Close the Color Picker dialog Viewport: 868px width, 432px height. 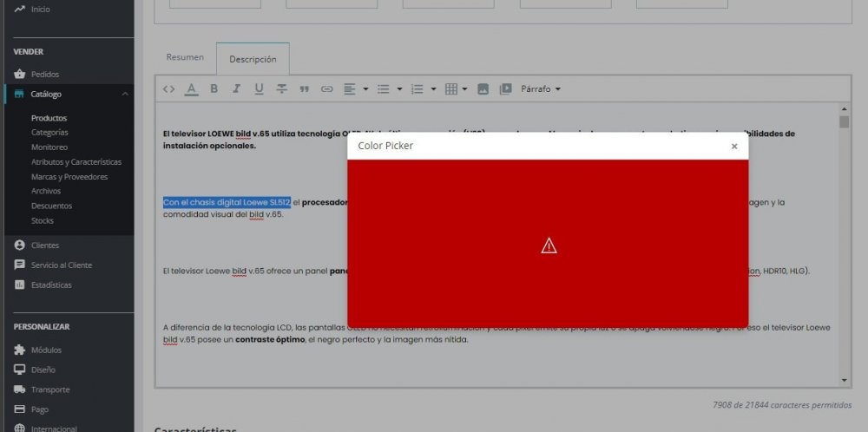tap(734, 146)
